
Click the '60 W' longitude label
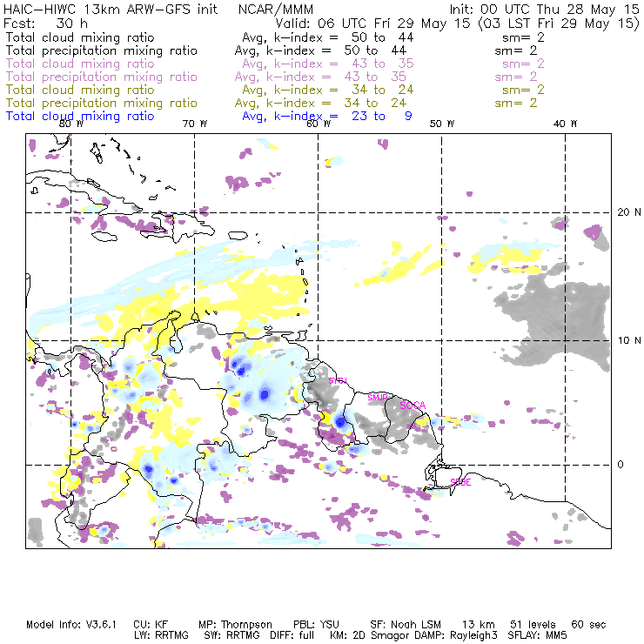(x=319, y=124)
